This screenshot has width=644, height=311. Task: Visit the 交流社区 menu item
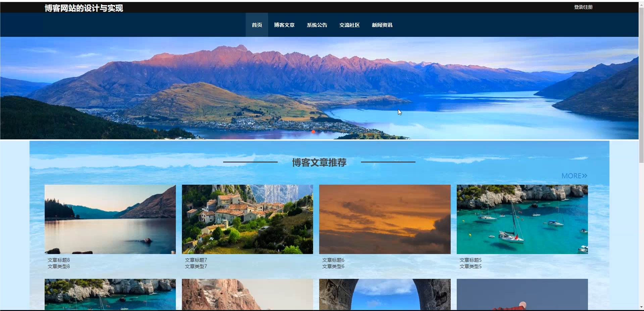pyautogui.click(x=349, y=25)
